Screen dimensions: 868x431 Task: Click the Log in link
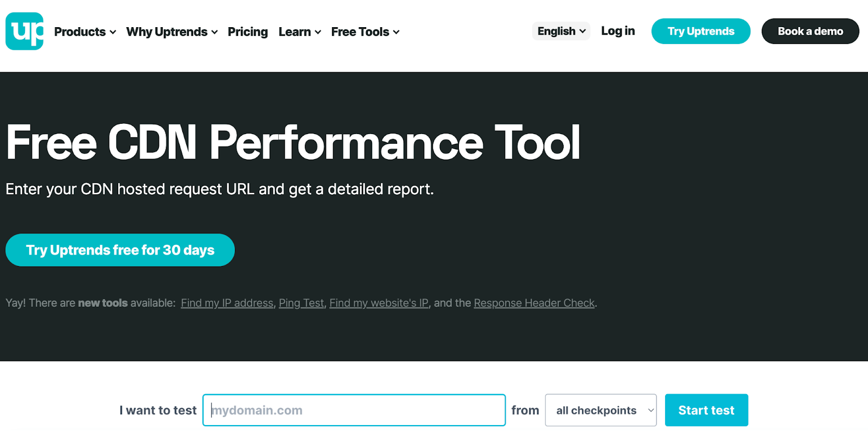tap(618, 31)
